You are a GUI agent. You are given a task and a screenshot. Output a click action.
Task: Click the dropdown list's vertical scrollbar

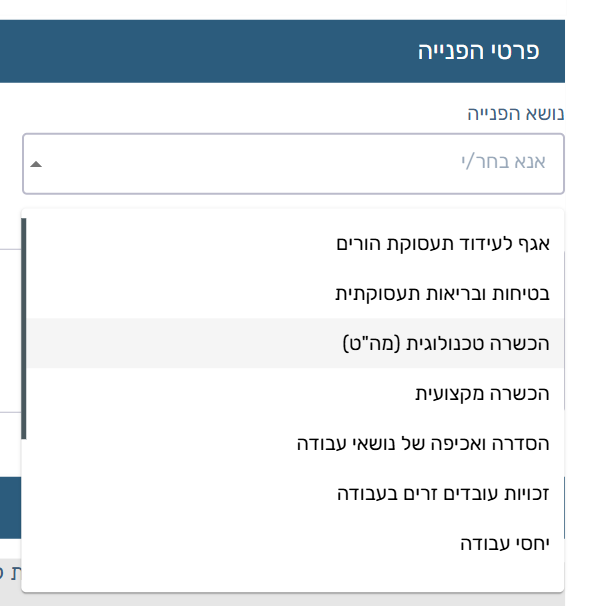pyautogui.click(x=24, y=329)
